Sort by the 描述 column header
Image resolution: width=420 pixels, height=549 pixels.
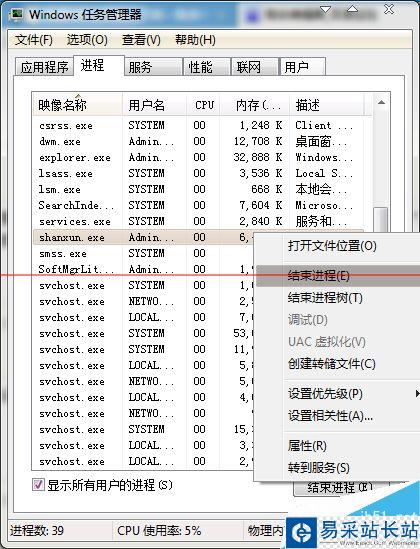click(327, 105)
